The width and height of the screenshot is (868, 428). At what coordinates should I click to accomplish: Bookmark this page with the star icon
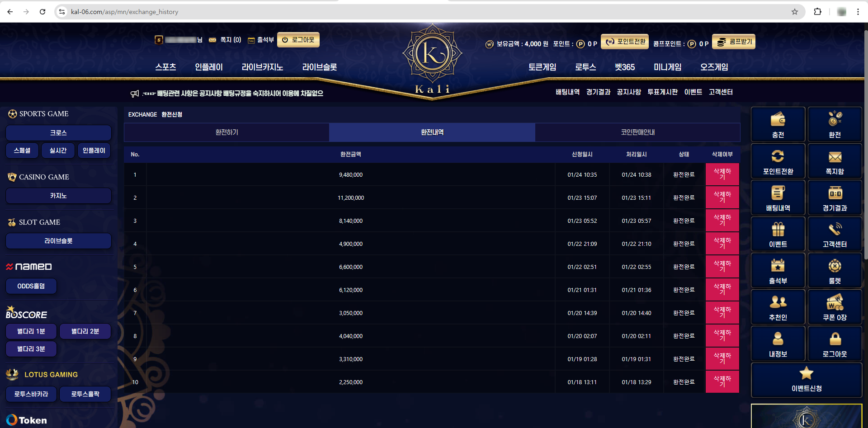click(794, 12)
